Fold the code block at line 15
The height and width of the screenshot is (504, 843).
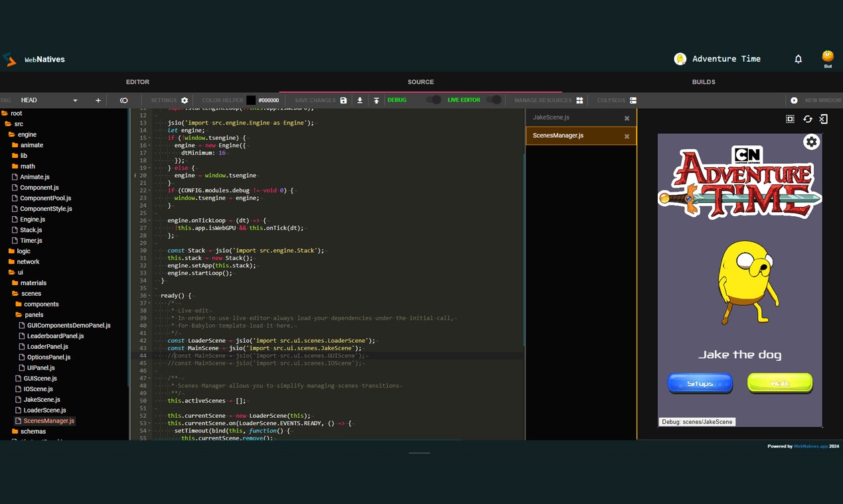point(151,138)
